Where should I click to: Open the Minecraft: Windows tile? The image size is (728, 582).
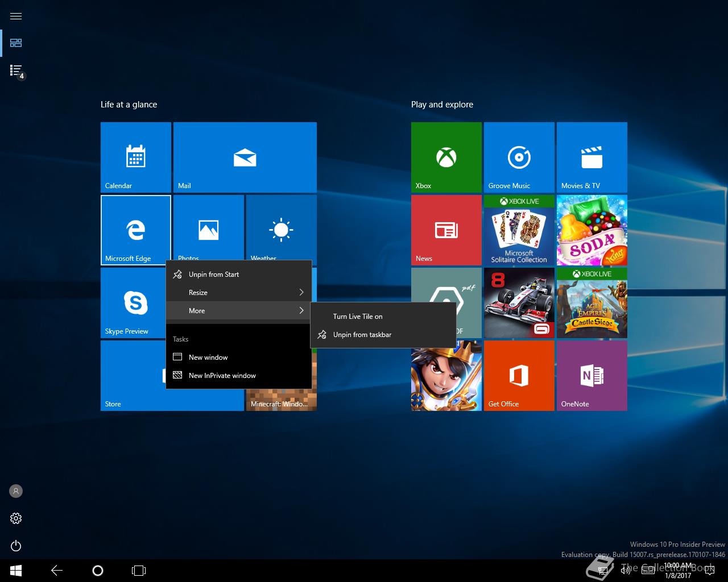[282, 400]
